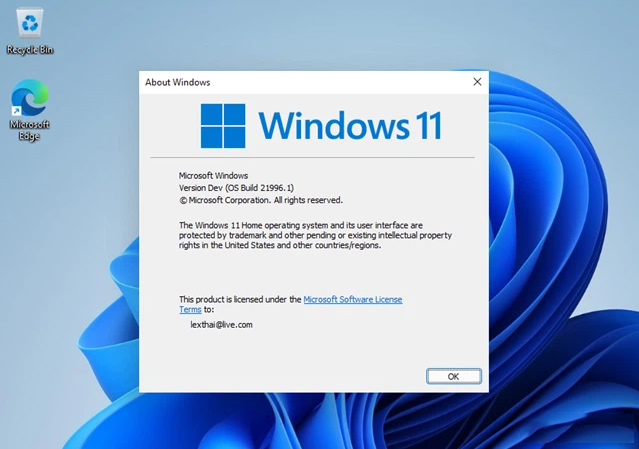Click the "About Windows" title bar text

[x=178, y=82]
